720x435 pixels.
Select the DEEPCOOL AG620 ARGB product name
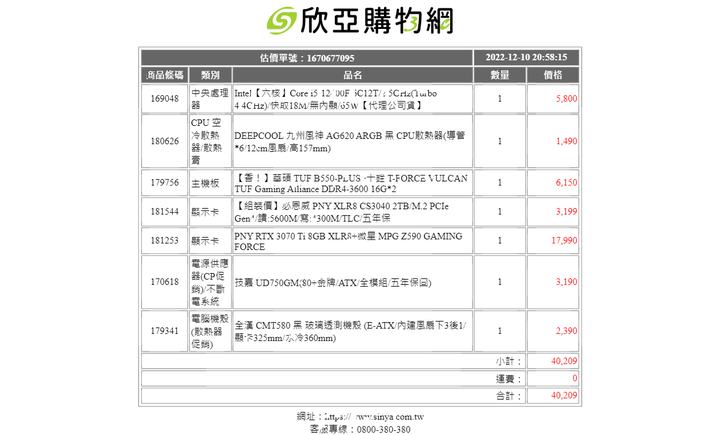point(349,141)
